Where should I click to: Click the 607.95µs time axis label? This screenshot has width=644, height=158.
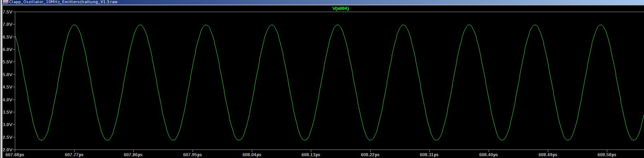[x=193, y=155]
